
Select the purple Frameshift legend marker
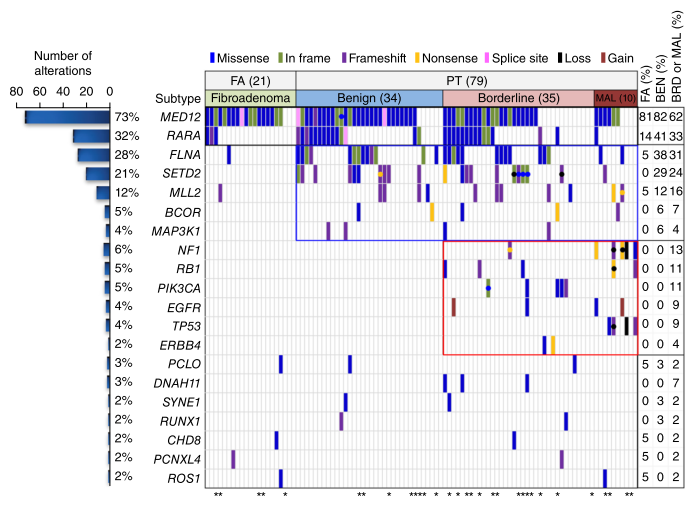[x=344, y=57]
